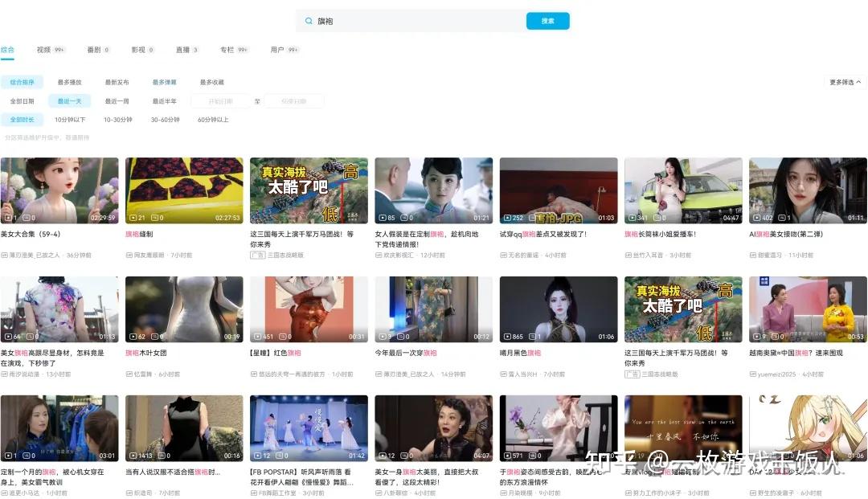Click the danmaku count icon on 旗袍缝制 card

(154, 217)
